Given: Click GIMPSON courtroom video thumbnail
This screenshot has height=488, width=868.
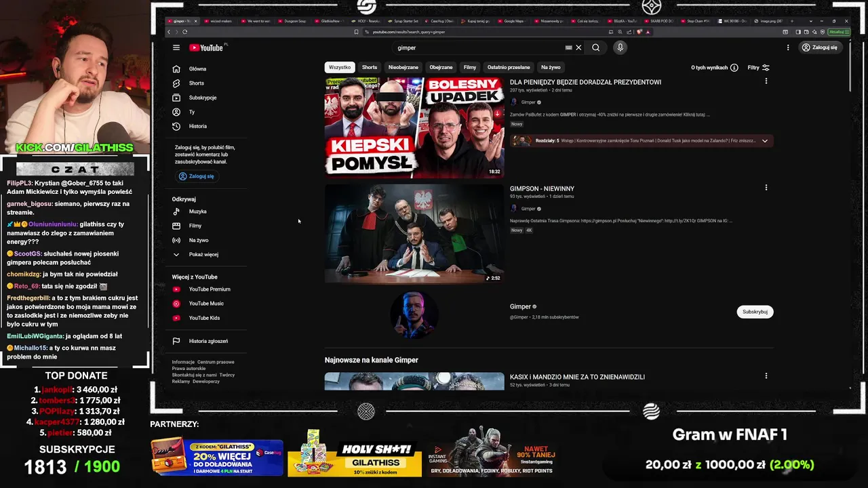Looking at the screenshot, I should click(414, 234).
